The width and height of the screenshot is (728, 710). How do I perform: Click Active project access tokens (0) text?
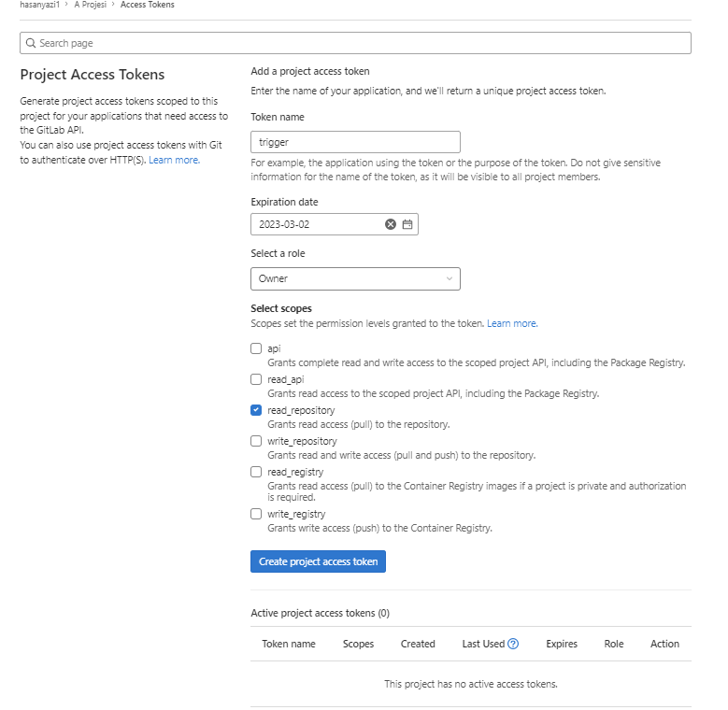(320, 613)
